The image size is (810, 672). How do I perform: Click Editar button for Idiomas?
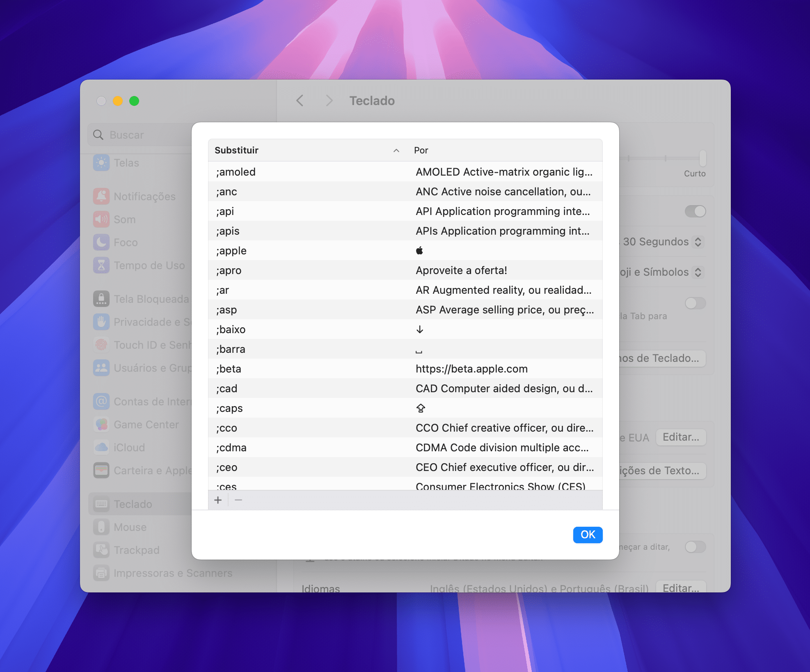[x=681, y=587]
